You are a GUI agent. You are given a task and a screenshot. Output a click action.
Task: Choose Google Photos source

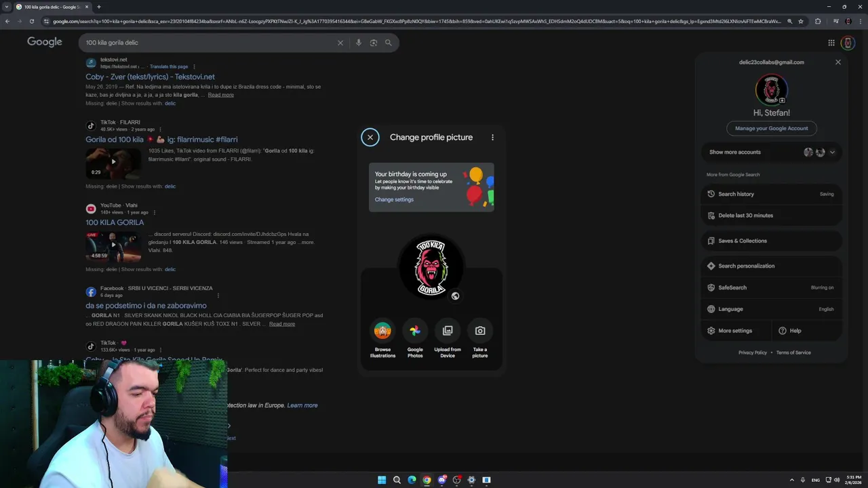tap(415, 338)
